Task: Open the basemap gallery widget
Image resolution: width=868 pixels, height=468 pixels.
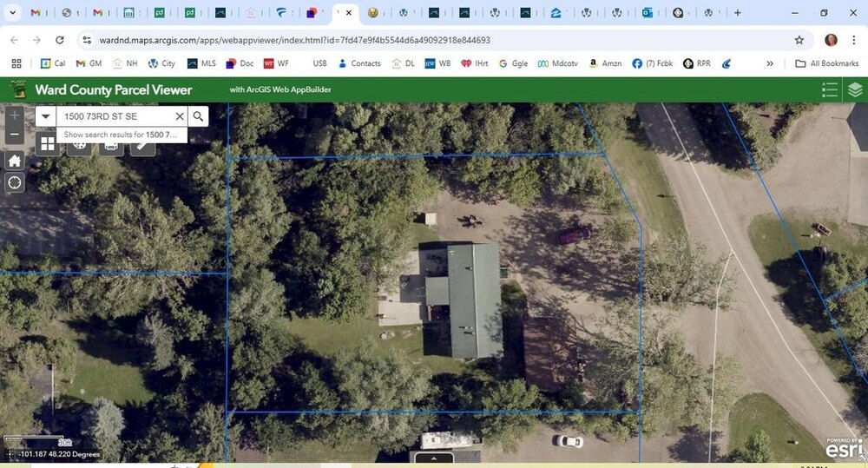Action: [x=48, y=144]
